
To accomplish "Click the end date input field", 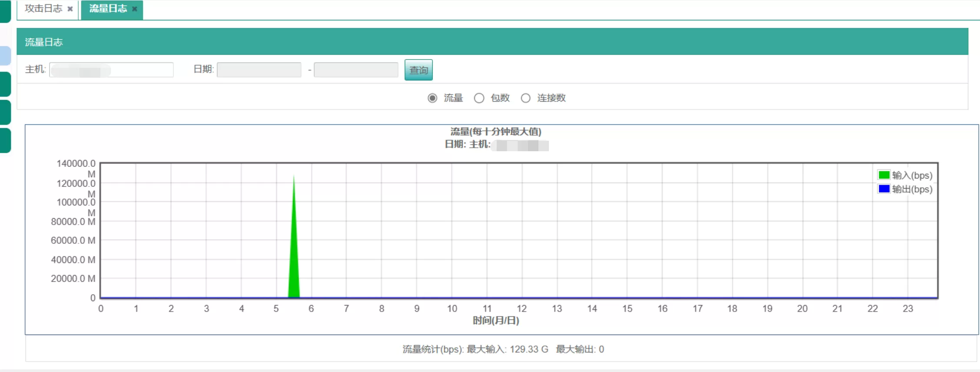I will [356, 70].
